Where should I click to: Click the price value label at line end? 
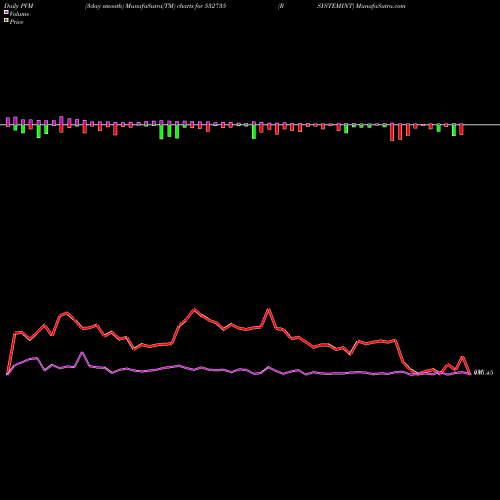tap(483, 373)
